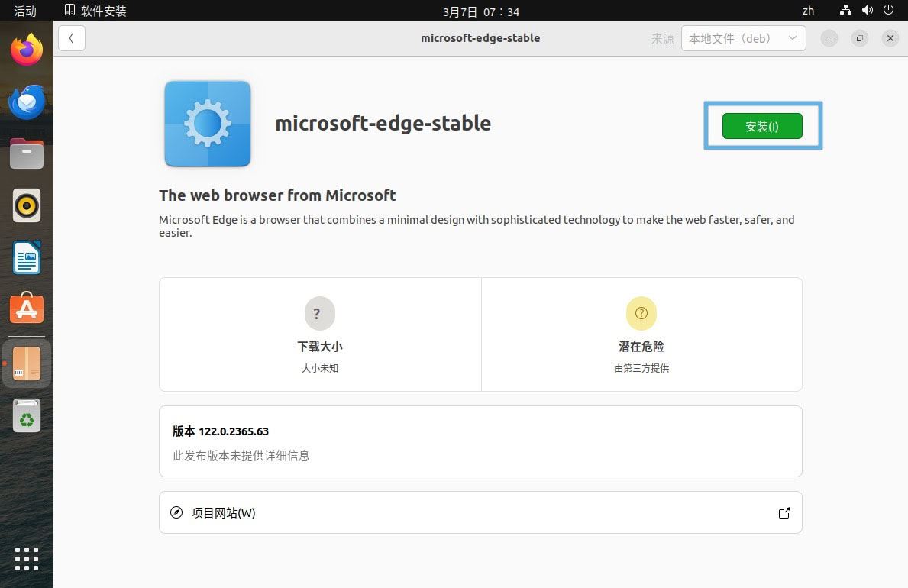Click the 大小未知 text
The image size is (908, 588).
coord(320,368)
